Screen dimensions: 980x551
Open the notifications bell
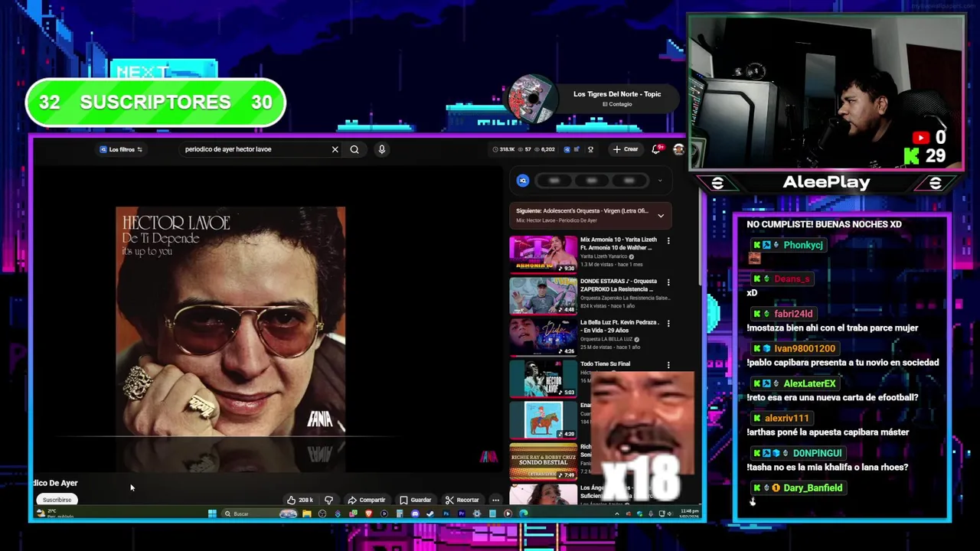coord(656,149)
